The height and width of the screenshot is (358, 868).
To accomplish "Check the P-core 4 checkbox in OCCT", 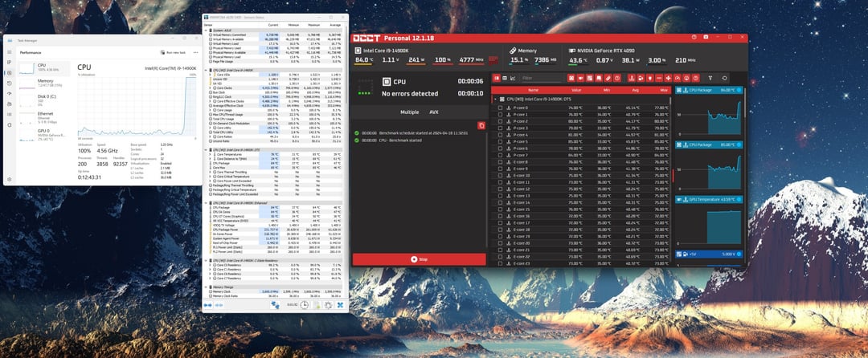I will (x=501, y=135).
